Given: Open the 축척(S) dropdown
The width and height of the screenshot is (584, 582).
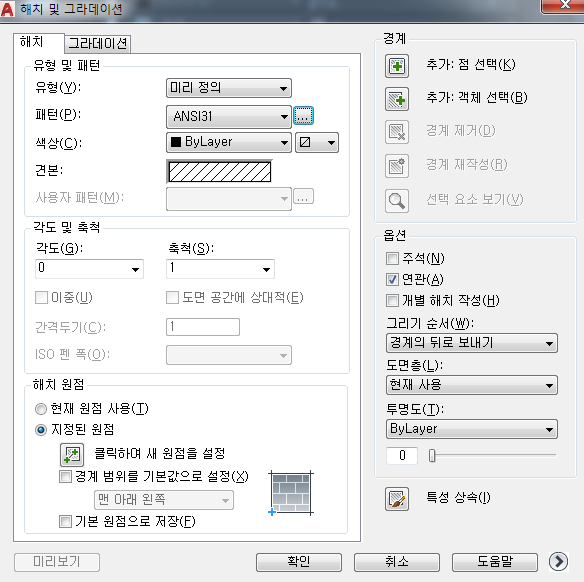Looking at the screenshot, I should click(x=220, y=269).
